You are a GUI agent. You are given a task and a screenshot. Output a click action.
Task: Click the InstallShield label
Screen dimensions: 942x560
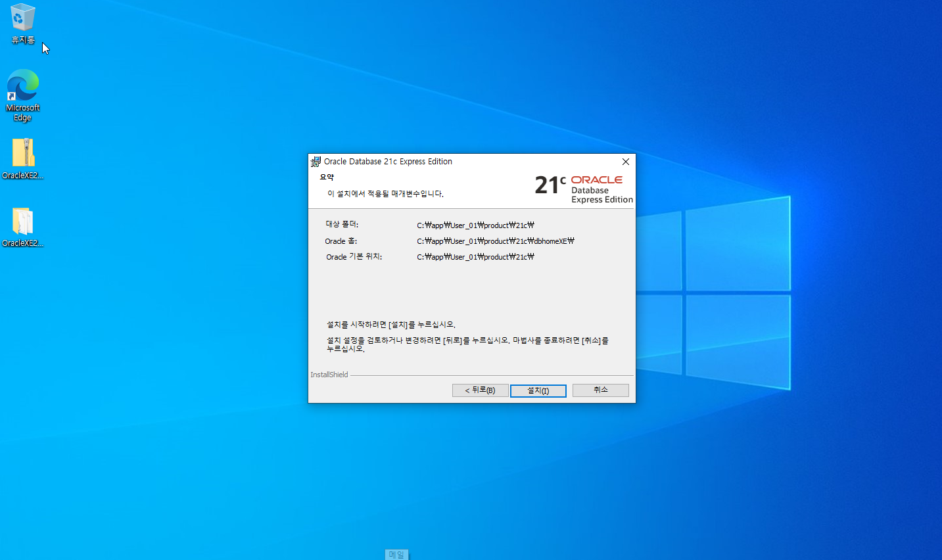[329, 375]
